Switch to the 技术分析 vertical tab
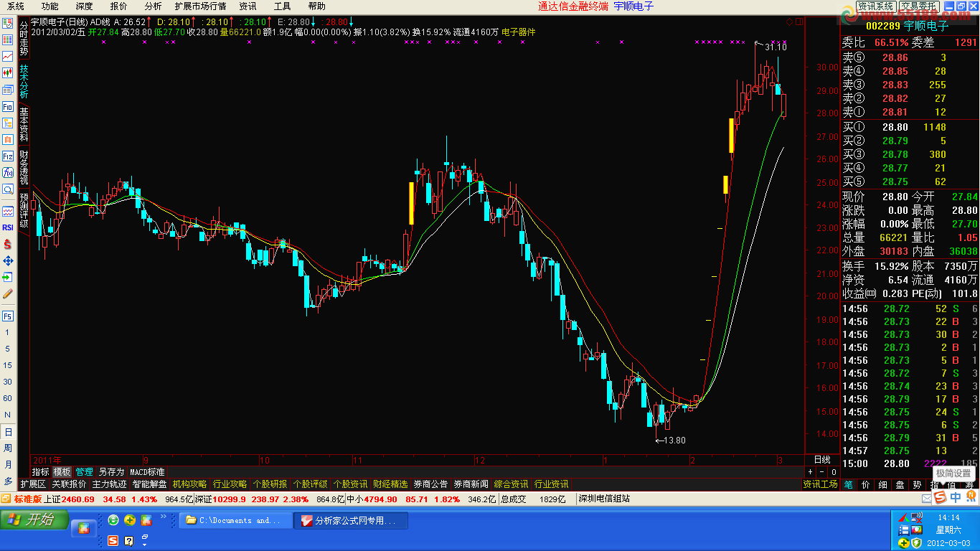980x551 pixels. coord(24,82)
